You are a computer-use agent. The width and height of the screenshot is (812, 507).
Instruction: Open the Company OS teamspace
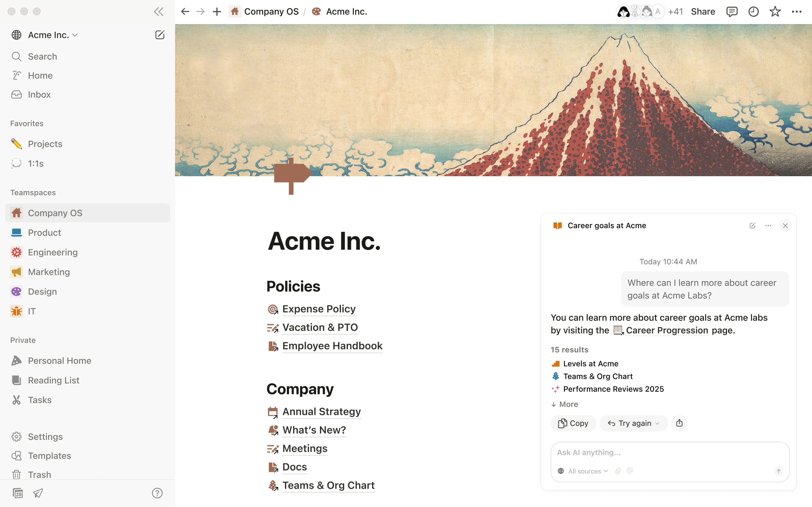(x=55, y=213)
